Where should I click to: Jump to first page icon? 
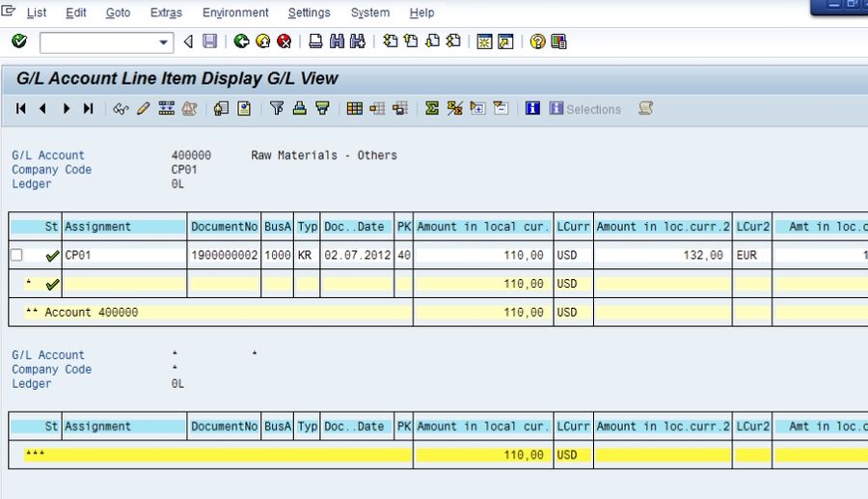pos(391,42)
